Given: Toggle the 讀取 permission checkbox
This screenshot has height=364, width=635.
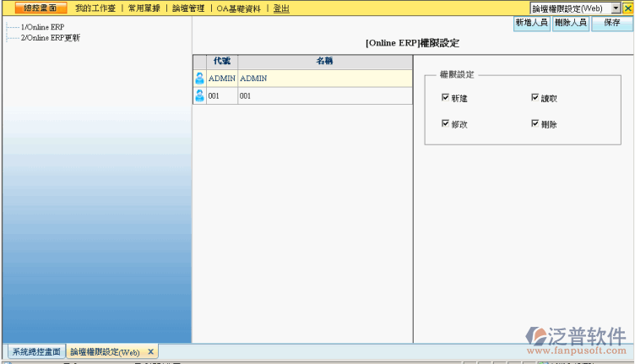Looking at the screenshot, I should (535, 98).
